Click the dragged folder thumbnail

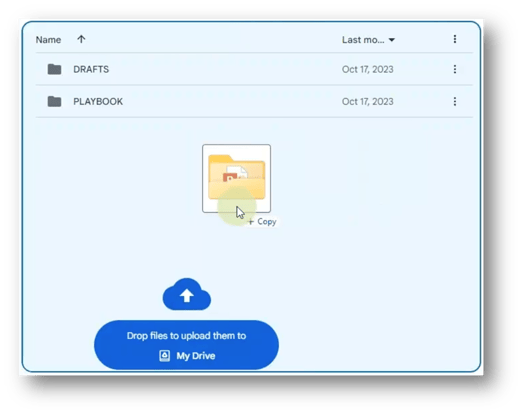[236, 178]
